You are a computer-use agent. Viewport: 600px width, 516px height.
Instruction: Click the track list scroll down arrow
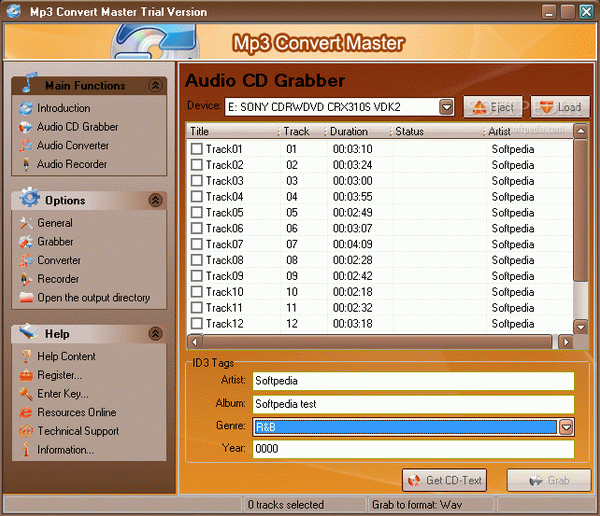click(581, 327)
